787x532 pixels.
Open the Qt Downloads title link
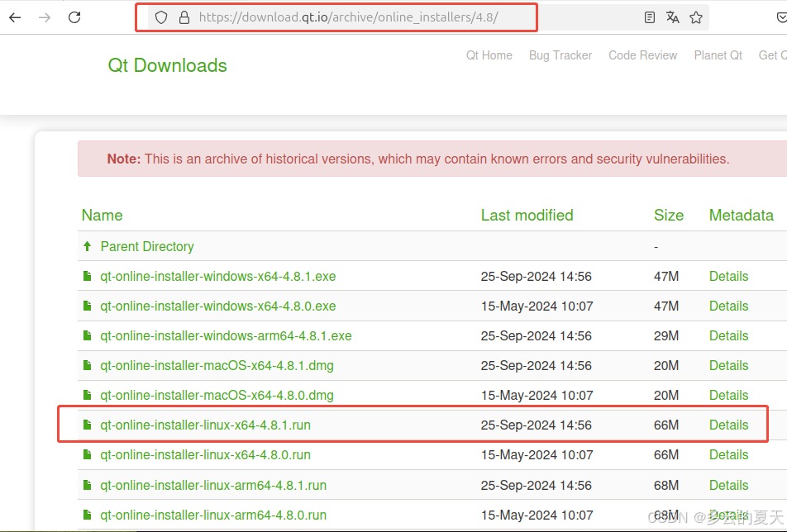click(167, 65)
